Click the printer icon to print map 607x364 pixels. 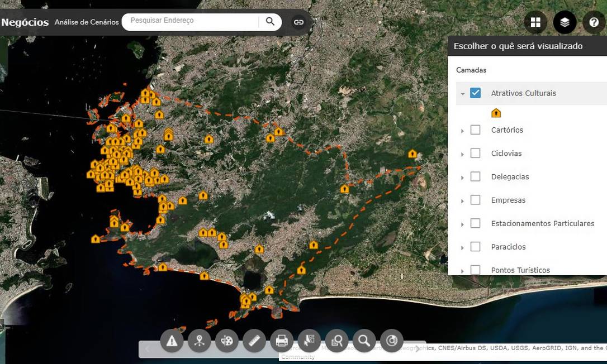click(282, 341)
